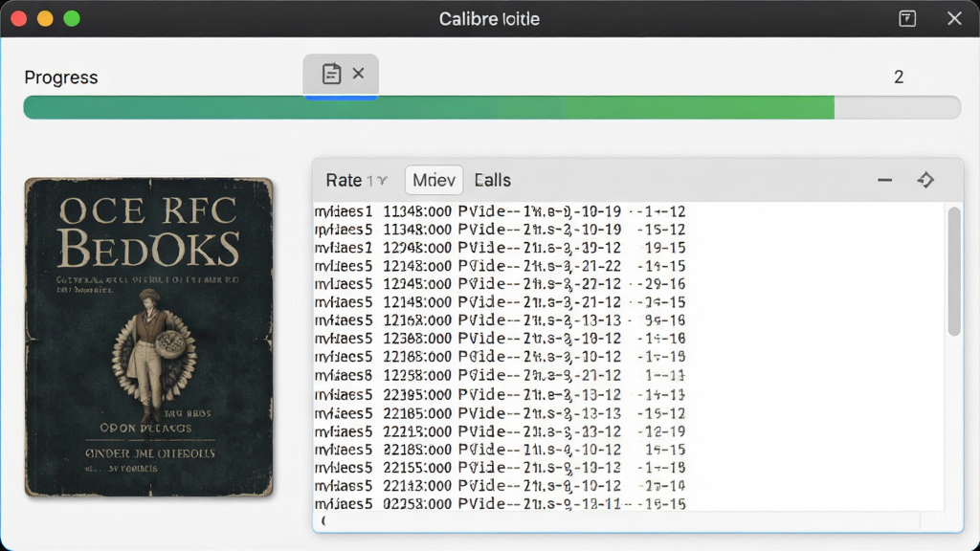Select the first log row ending in 10-19 --1--12
The width and height of the screenshot is (980, 551).
click(x=500, y=211)
